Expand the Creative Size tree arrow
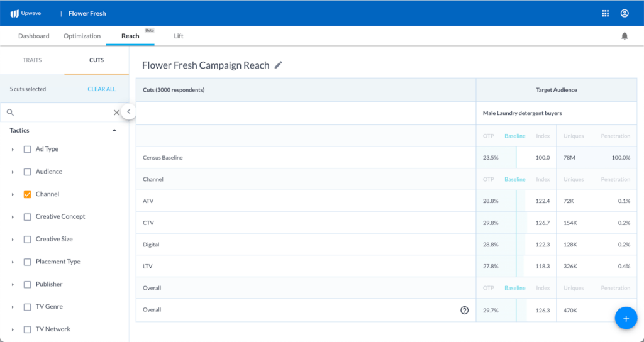 13,240
